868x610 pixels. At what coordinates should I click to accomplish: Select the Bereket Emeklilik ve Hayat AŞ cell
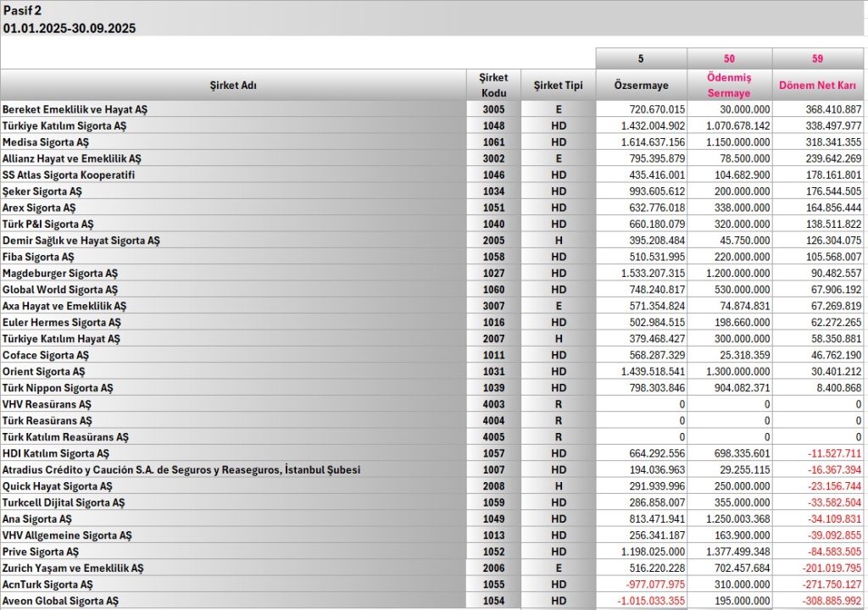pyautogui.click(x=75, y=109)
